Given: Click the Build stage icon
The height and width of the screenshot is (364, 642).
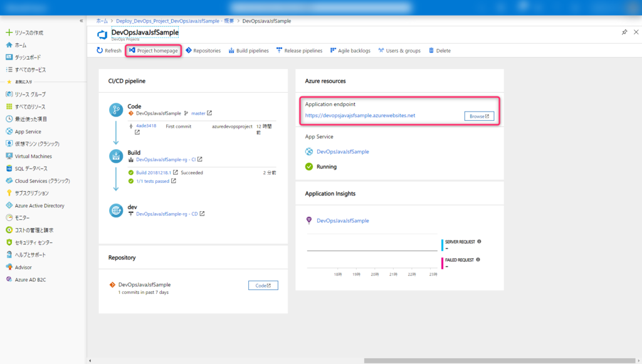Looking at the screenshot, I should (116, 156).
